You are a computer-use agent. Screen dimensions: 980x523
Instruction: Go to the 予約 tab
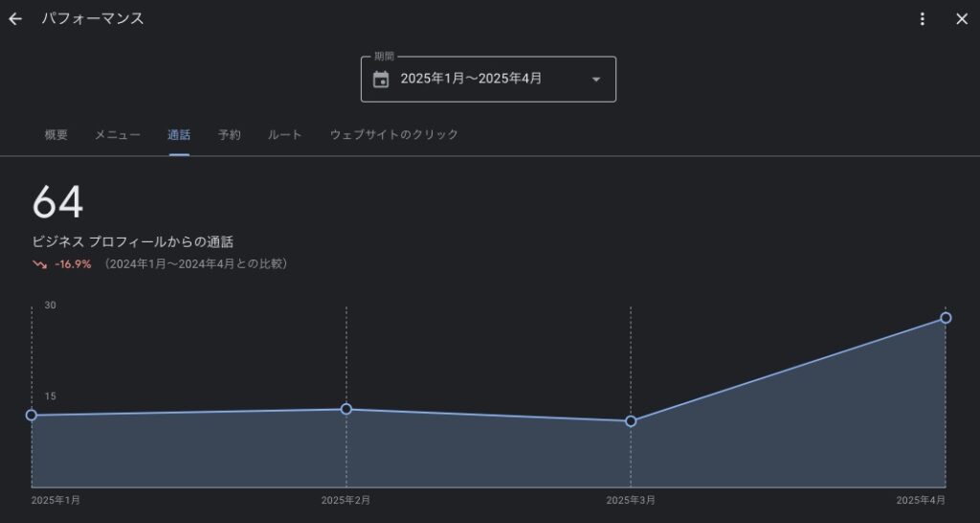[230, 135]
